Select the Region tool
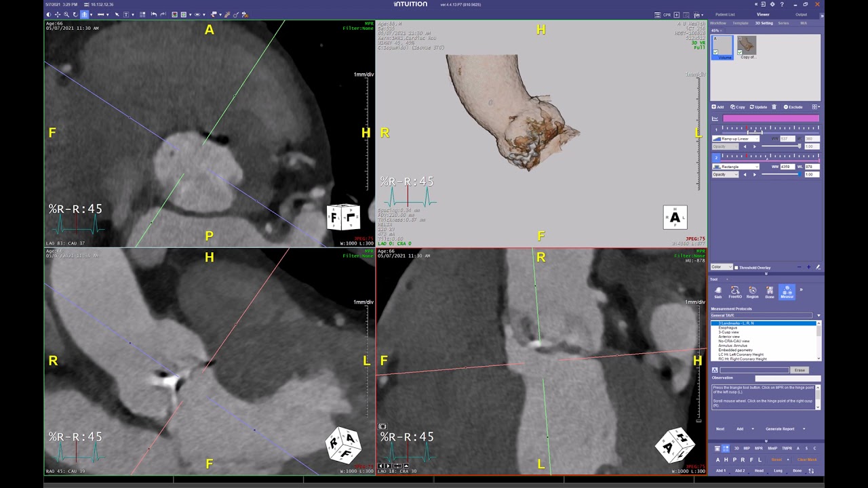The height and width of the screenshot is (488, 868). (753, 292)
